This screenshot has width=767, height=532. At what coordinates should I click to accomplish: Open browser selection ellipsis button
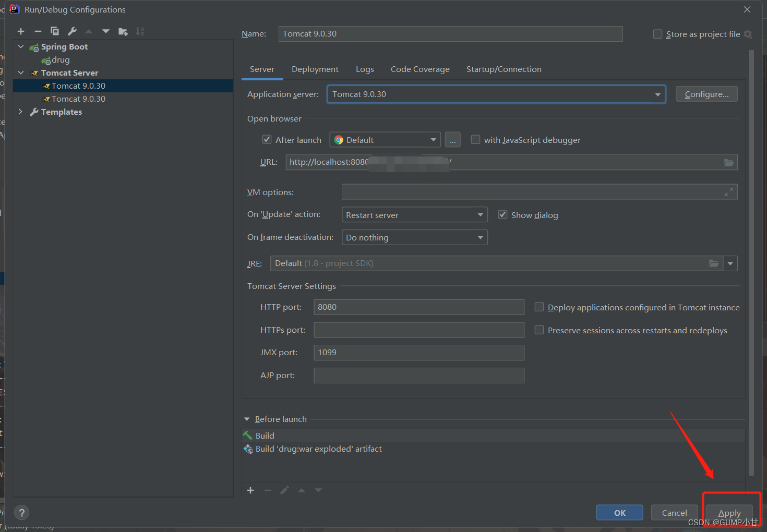click(452, 140)
